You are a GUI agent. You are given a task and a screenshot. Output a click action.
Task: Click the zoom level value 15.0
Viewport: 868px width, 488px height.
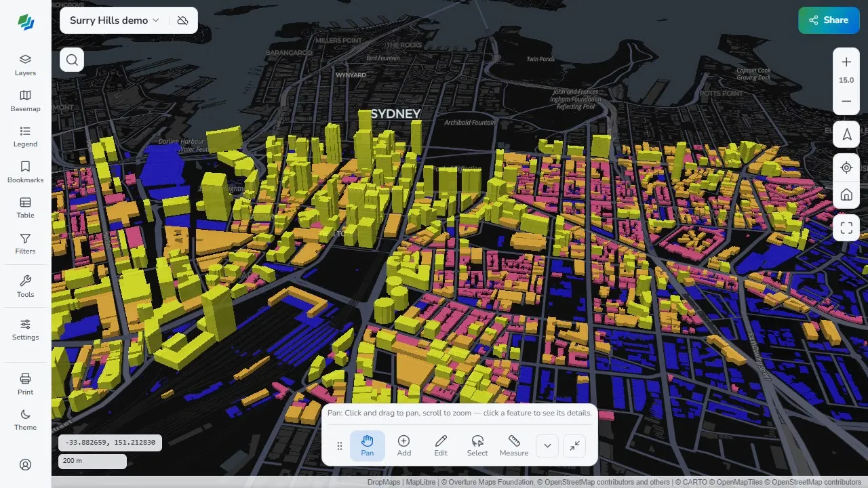[846, 80]
